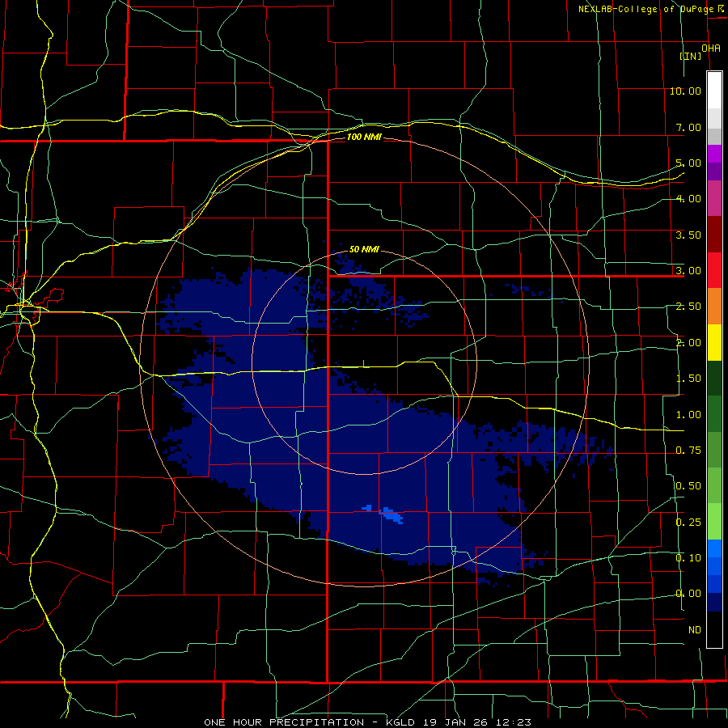
Task: Click the 50 NMI range ring label
Action: (x=364, y=249)
